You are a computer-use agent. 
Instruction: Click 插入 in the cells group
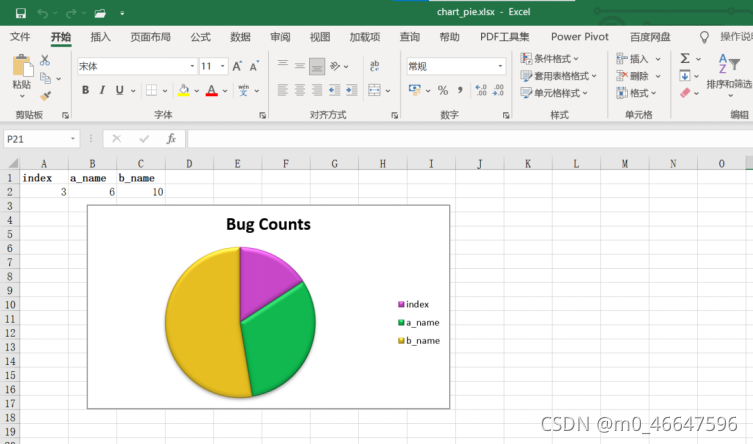click(x=632, y=59)
